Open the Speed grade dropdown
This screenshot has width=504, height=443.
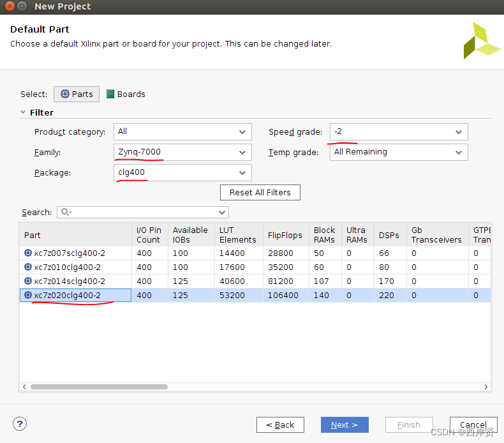[x=399, y=131]
